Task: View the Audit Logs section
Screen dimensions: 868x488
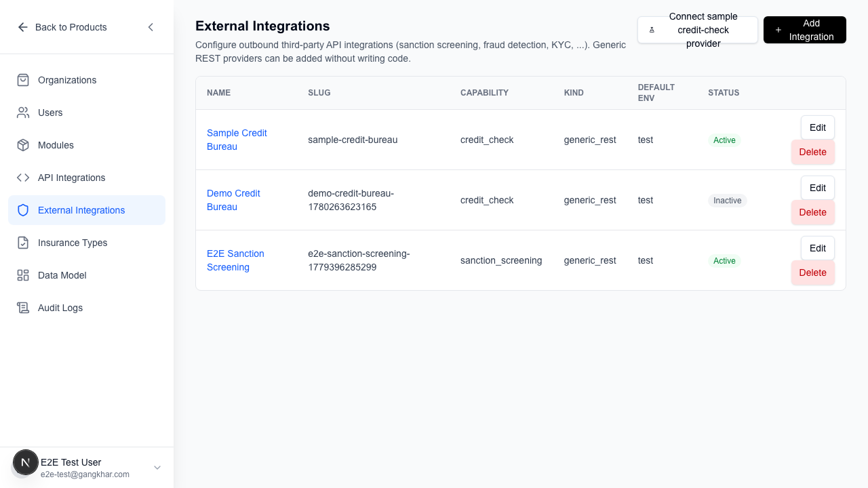Action: tap(87, 308)
